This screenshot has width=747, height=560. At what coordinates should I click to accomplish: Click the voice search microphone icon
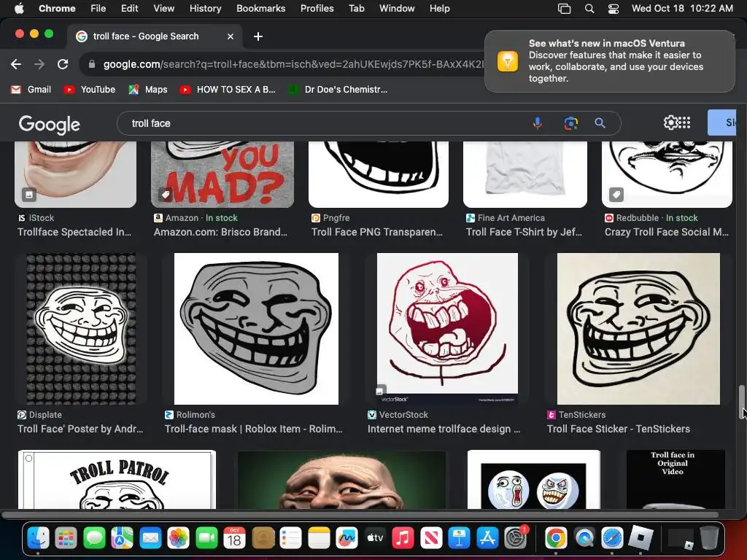(x=537, y=123)
